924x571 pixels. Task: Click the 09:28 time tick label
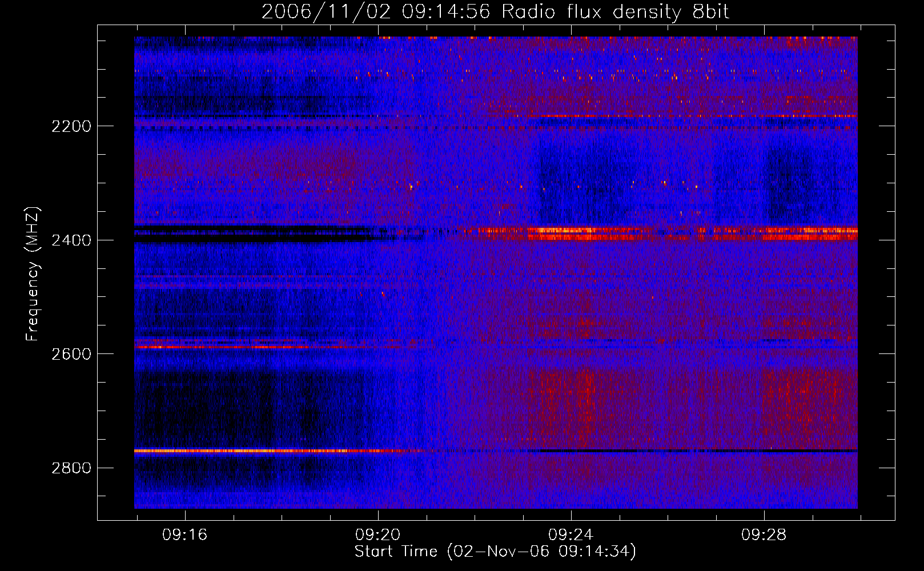(764, 535)
